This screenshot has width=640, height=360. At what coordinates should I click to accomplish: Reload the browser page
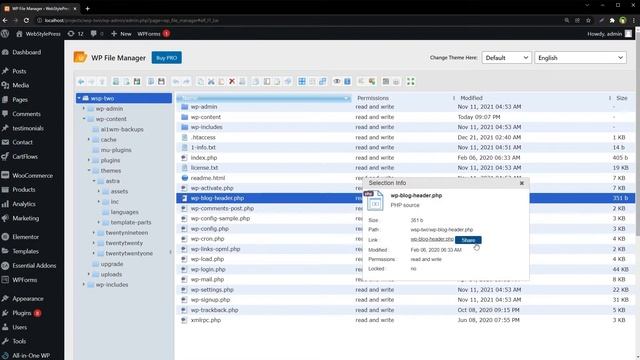pos(26,20)
